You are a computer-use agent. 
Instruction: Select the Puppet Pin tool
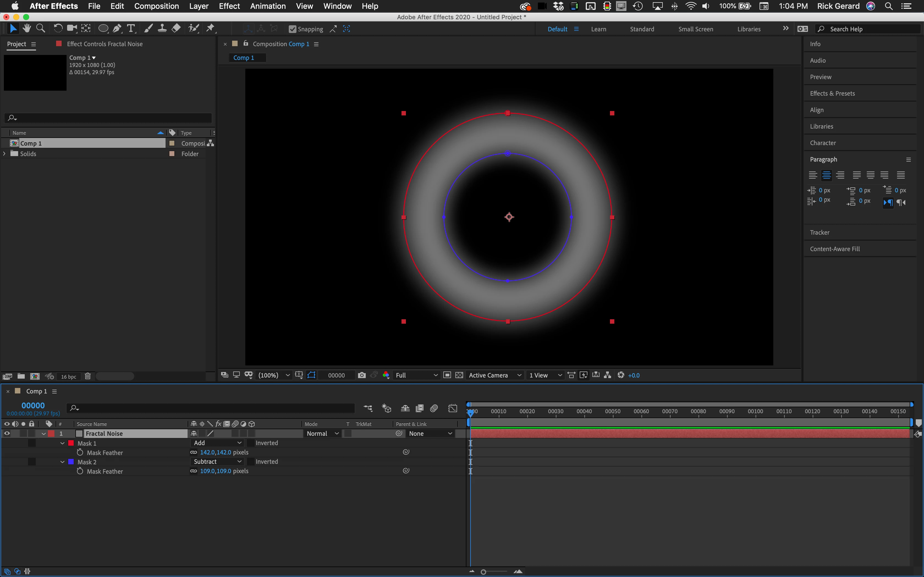tap(210, 29)
